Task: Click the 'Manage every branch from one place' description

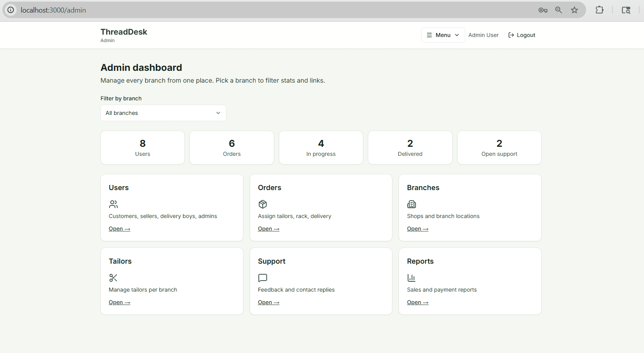Action: point(213,80)
